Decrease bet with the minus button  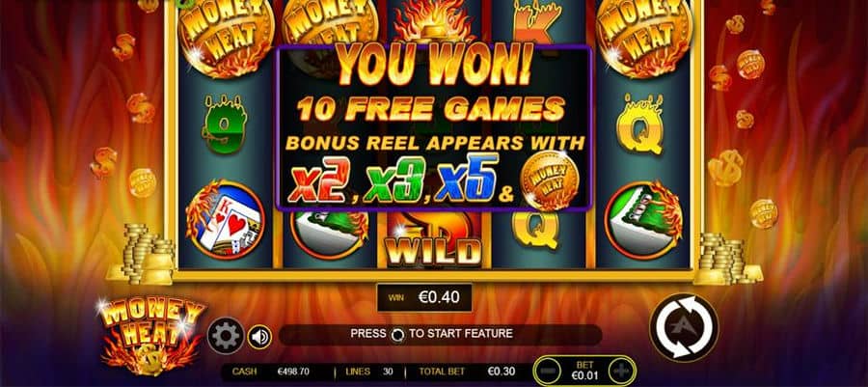tap(548, 371)
